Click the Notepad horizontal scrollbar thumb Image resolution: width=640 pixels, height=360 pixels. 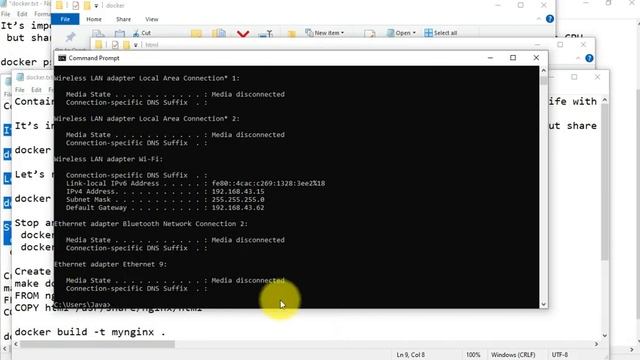coord(97,344)
